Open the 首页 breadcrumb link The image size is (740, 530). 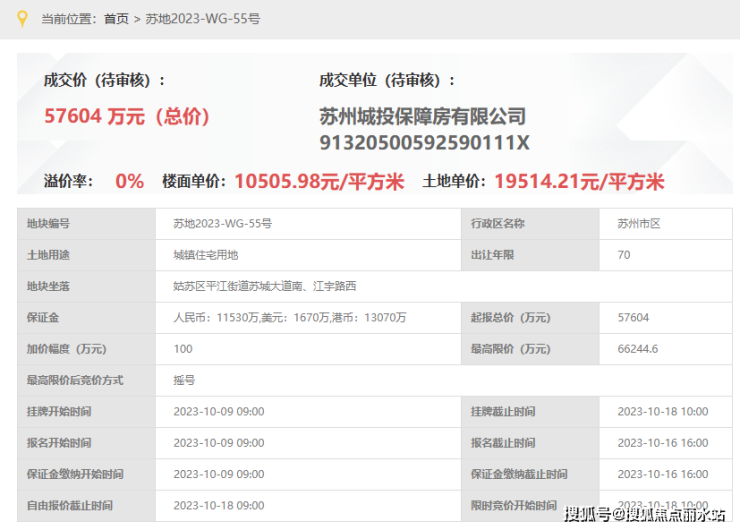pyautogui.click(x=116, y=19)
